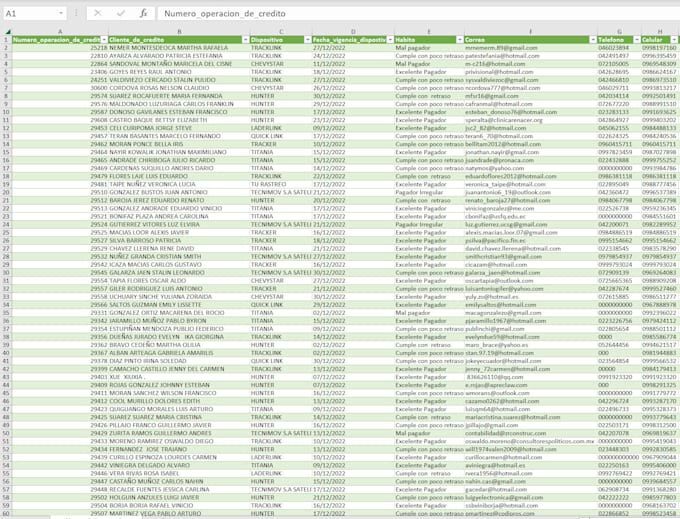Click the formula bar text Numero_operacion_de_credito
This screenshot has height=519, width=680.
click(x=225, y=13)
